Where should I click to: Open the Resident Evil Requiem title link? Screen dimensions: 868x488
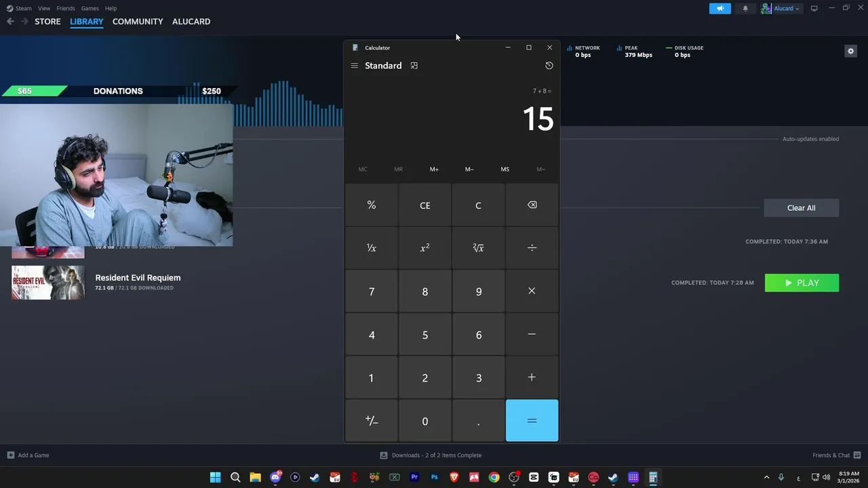pos(138,278)
